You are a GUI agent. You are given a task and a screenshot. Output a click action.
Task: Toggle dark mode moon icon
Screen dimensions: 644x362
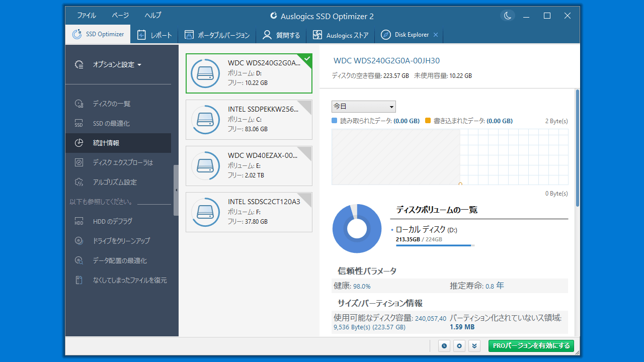(x=508, y=16)
